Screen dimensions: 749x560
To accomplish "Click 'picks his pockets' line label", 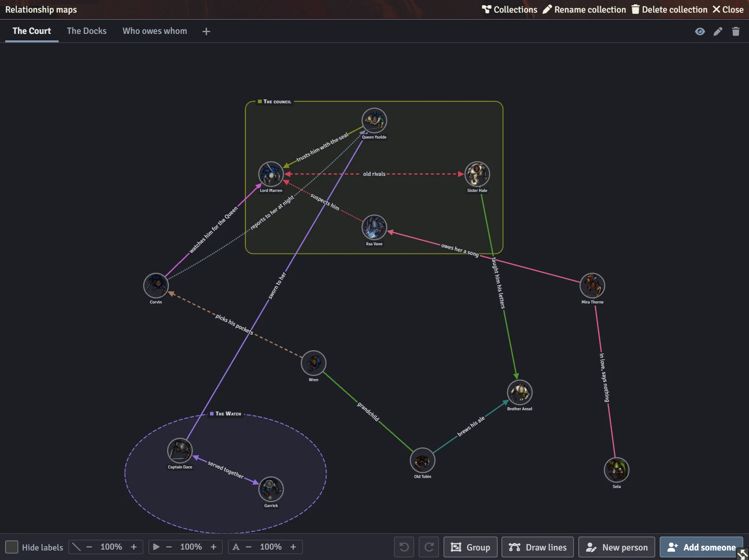I will click(x=234, y=324).
